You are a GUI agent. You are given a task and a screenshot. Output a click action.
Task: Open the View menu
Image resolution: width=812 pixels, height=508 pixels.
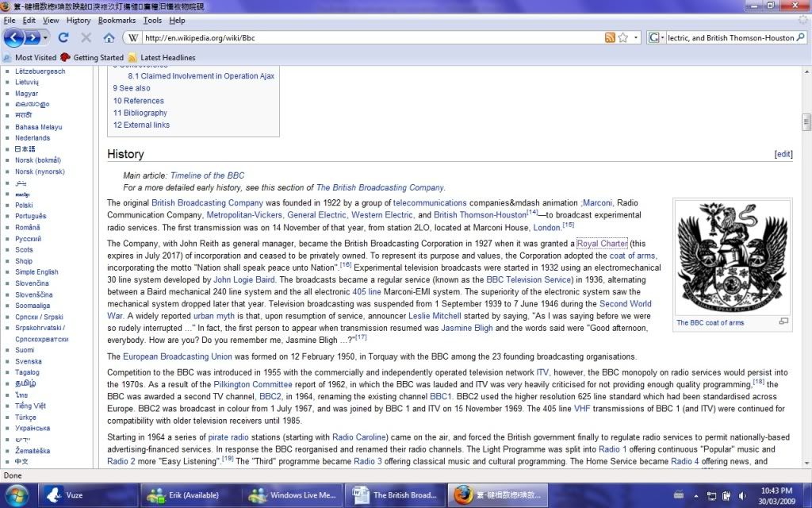tap(51, 20)
